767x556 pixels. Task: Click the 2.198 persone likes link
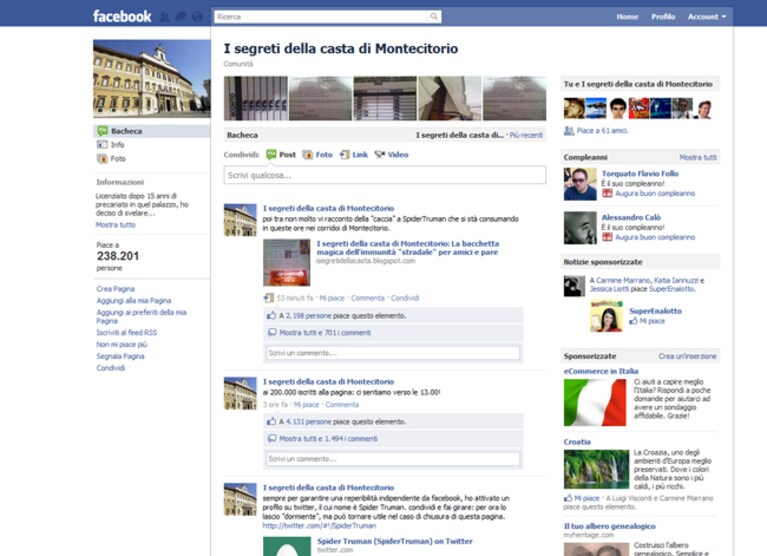pos(308,316)
